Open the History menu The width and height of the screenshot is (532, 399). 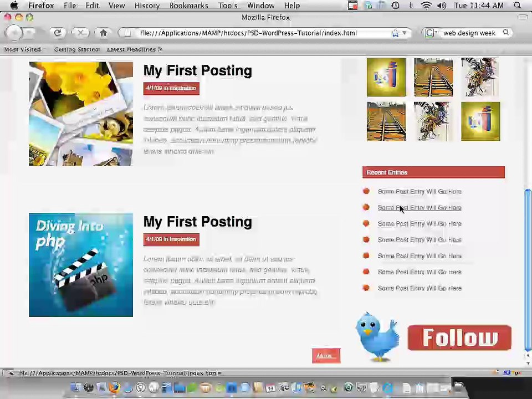(147, 6)
